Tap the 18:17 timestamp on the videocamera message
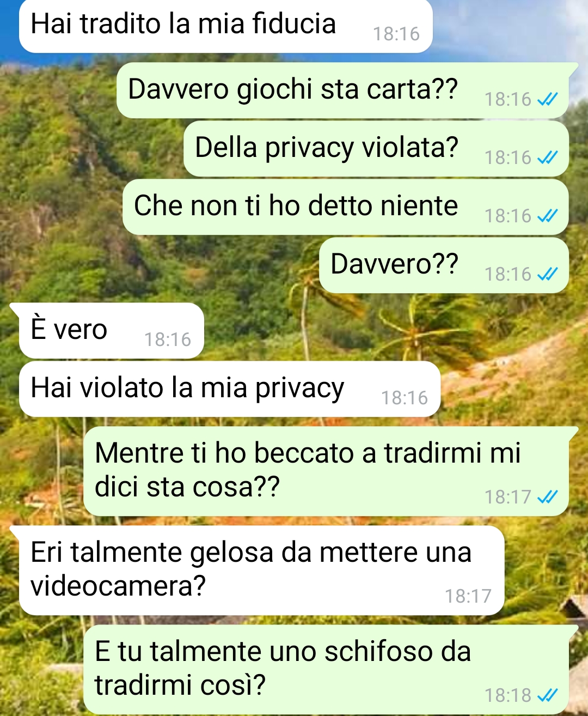The image size is (588, 716). [x=468, y=596]
